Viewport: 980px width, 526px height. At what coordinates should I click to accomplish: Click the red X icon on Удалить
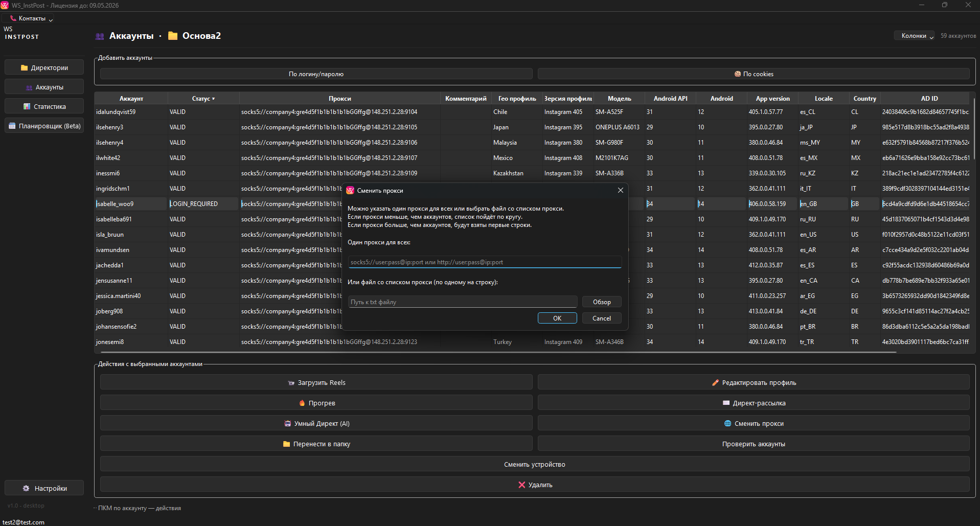click(x=521, y=485)
